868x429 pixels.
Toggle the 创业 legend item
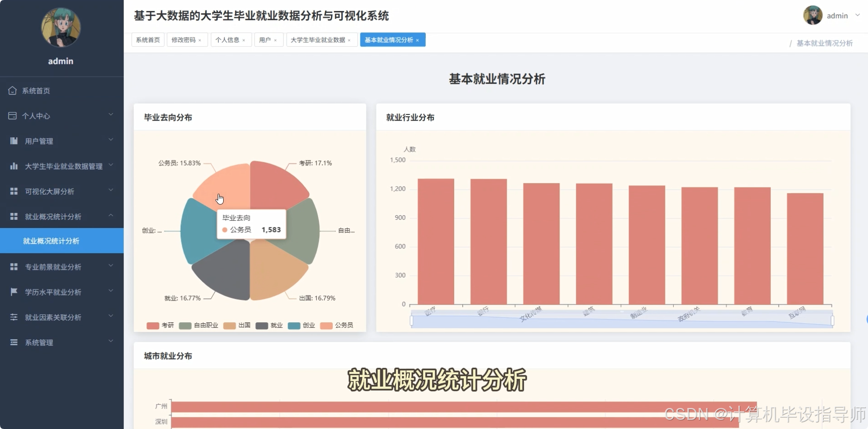[x=301, y=326]
